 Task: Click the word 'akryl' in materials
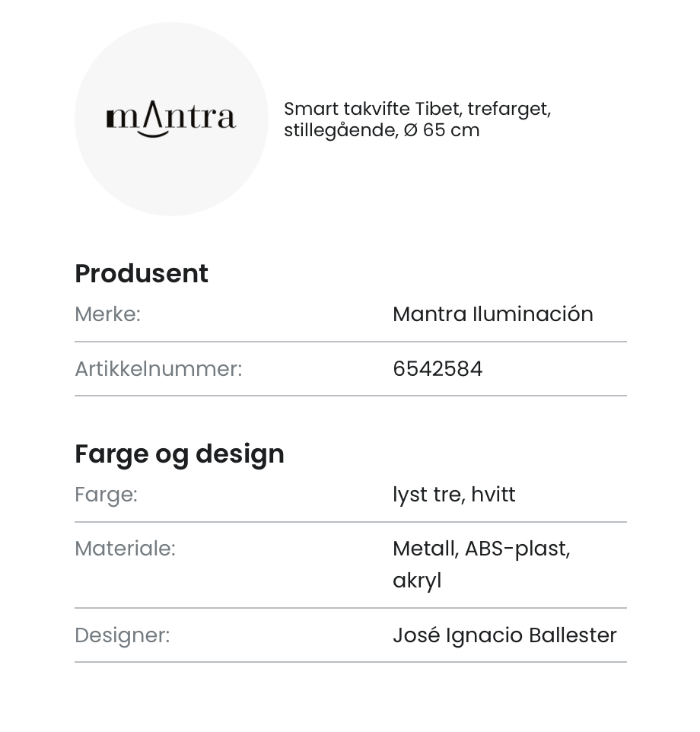[x=417, y=581]
